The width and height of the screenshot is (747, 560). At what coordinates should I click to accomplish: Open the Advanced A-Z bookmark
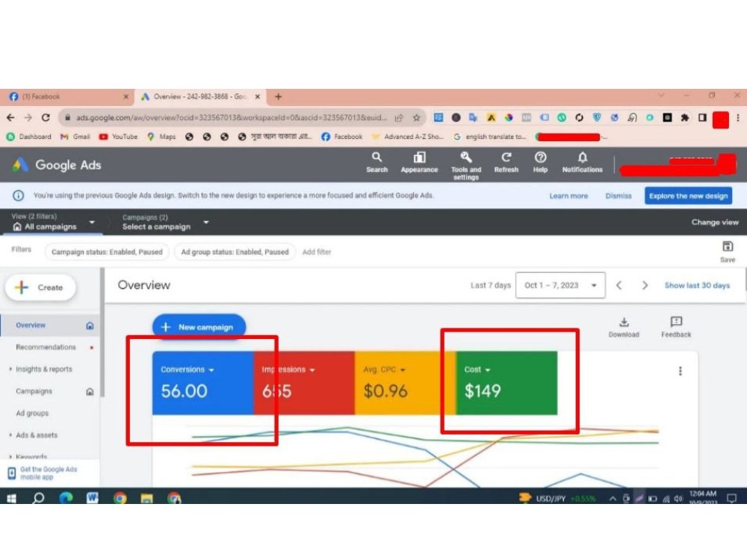(x=408, y=137)
